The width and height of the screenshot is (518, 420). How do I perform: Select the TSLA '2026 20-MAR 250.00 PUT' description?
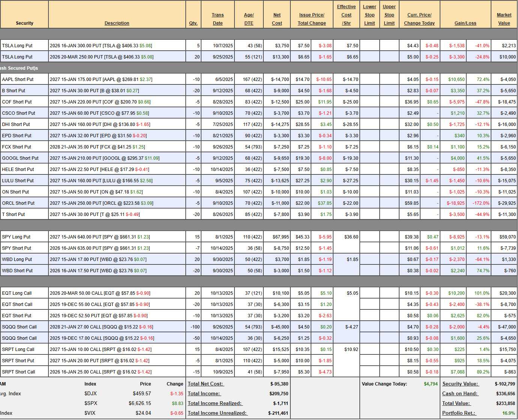coord(117,57)
